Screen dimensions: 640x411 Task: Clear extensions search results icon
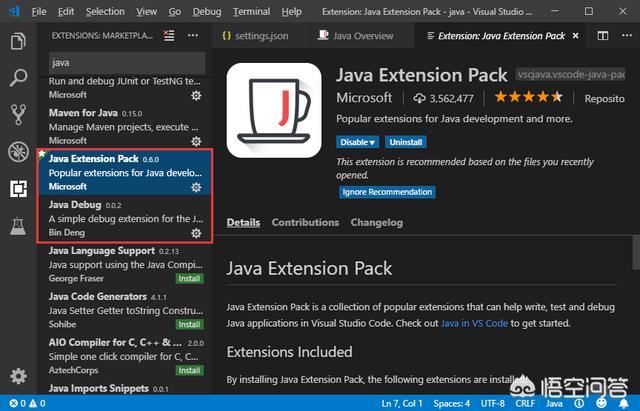tap(169, 36)
